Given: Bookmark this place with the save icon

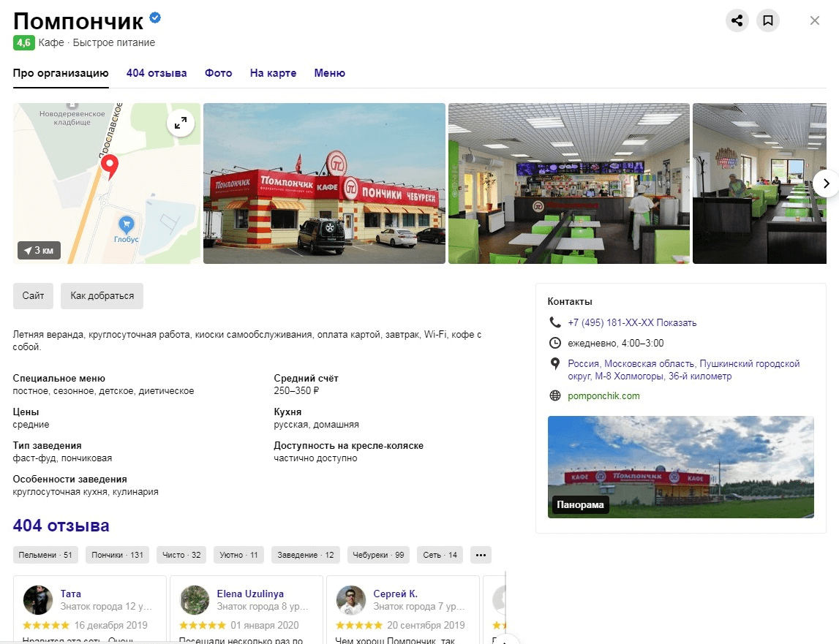Looking at the screenshot, I should pos(768,21).
